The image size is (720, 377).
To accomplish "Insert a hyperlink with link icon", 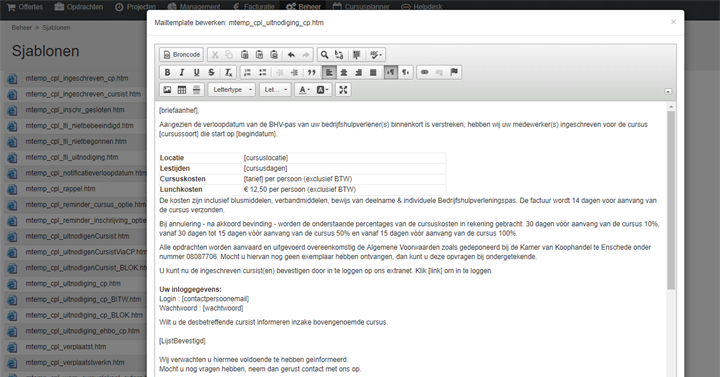I will tap(424, 72).
